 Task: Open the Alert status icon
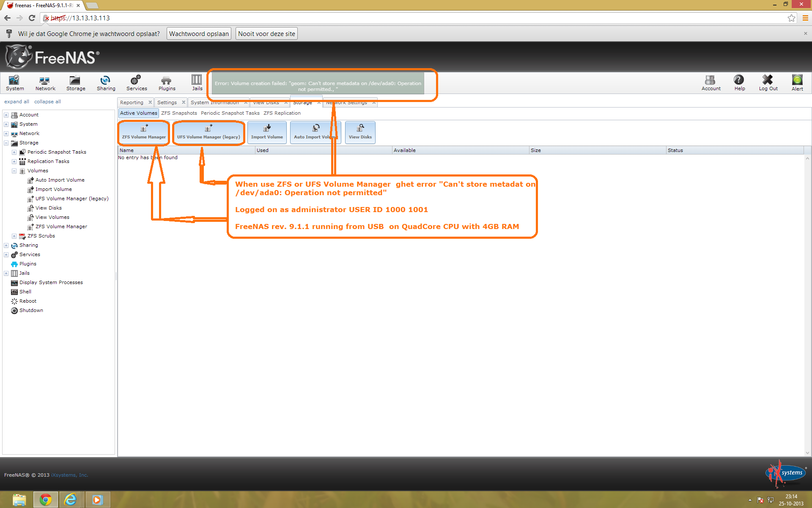pos(797,83)
